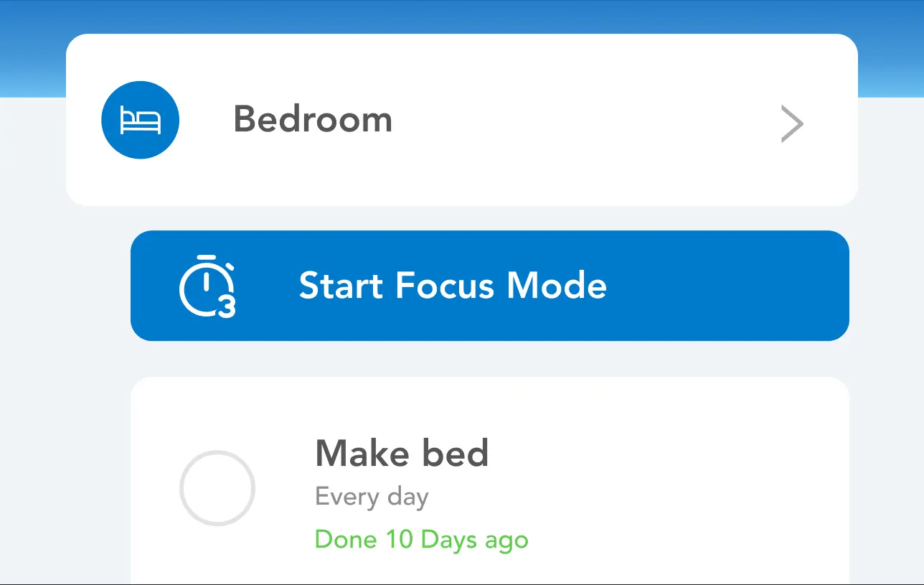This screenshot has height=585, width=924.
Task: Click the word Mode in Focus button
Action: tap(557, 286)
